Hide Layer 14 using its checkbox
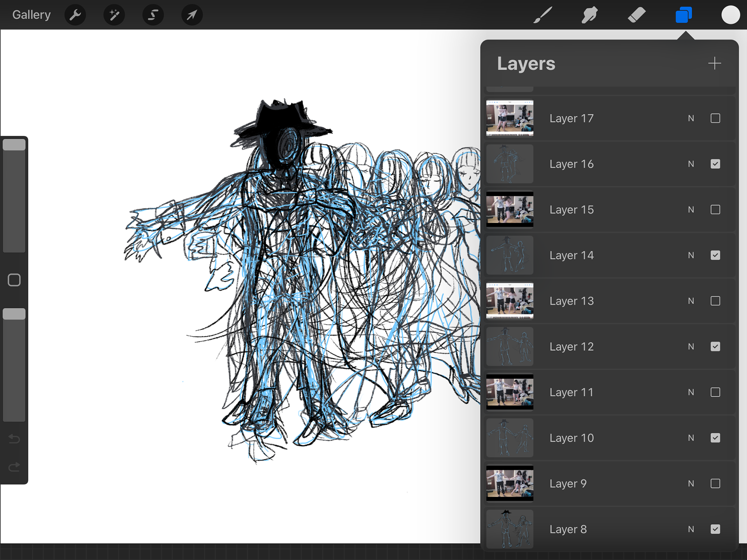Viewport: 747px width, 560px height. [715, 255]
